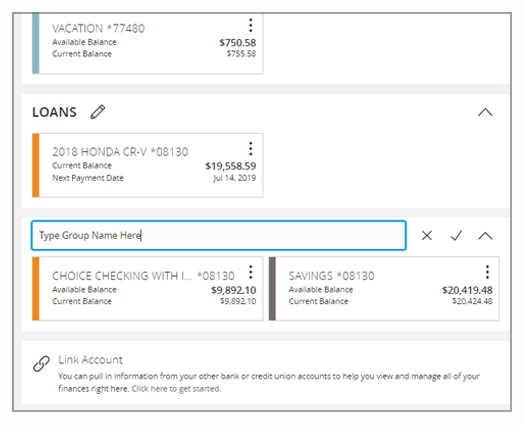The width and height of the screenshot is (525, 425).
Task: Open options menu for 2018 Honda CR-V loan
Action: 250,149
